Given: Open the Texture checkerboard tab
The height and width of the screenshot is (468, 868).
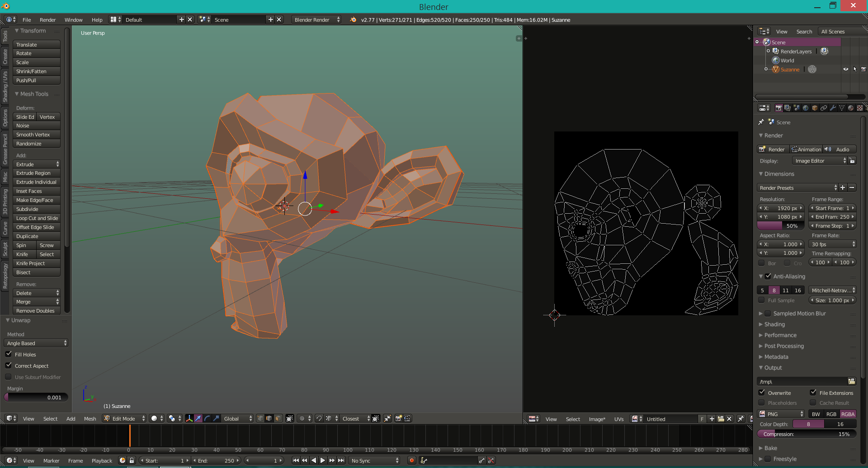Looking at the screenshot, I should click(860, 108).
